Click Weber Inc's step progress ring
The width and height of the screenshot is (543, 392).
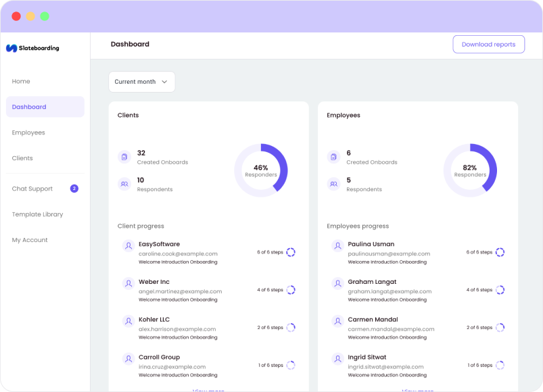point(291,290)
